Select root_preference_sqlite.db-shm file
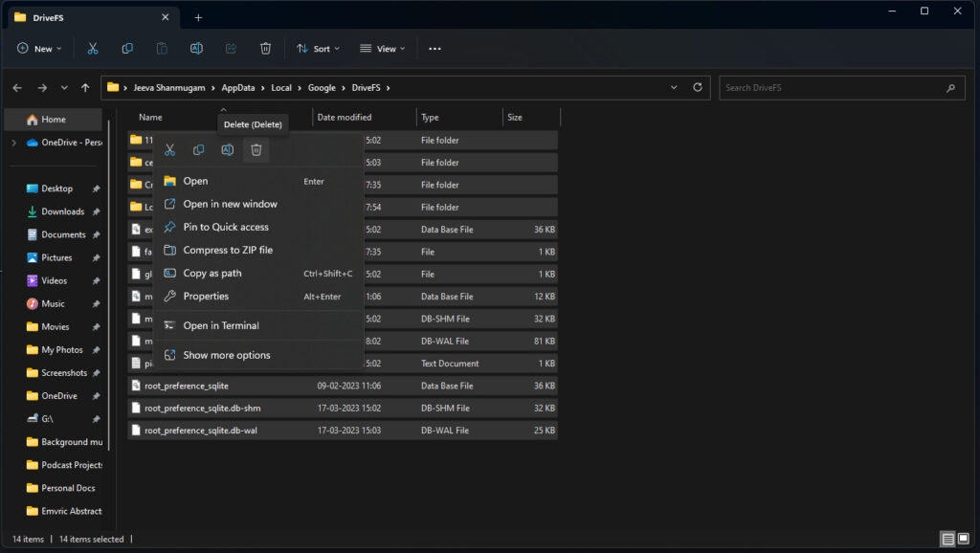Screen dimensions: 980x553 [343, 409]
